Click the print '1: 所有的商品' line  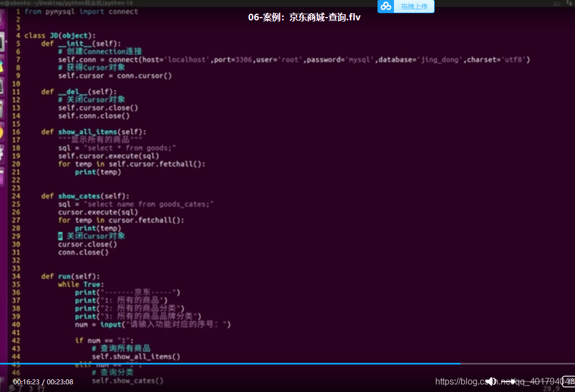pyautogui.click(x=121, y=300)
